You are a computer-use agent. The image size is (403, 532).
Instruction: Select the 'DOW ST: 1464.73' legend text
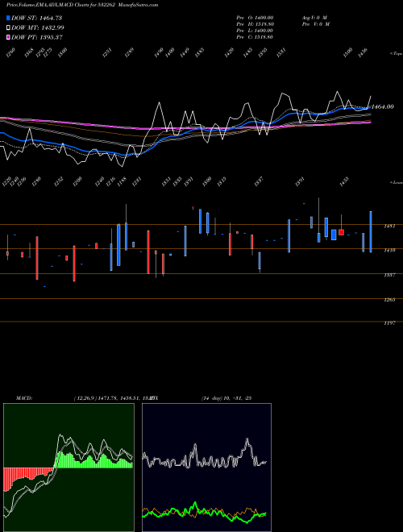(x=36, y=18)
